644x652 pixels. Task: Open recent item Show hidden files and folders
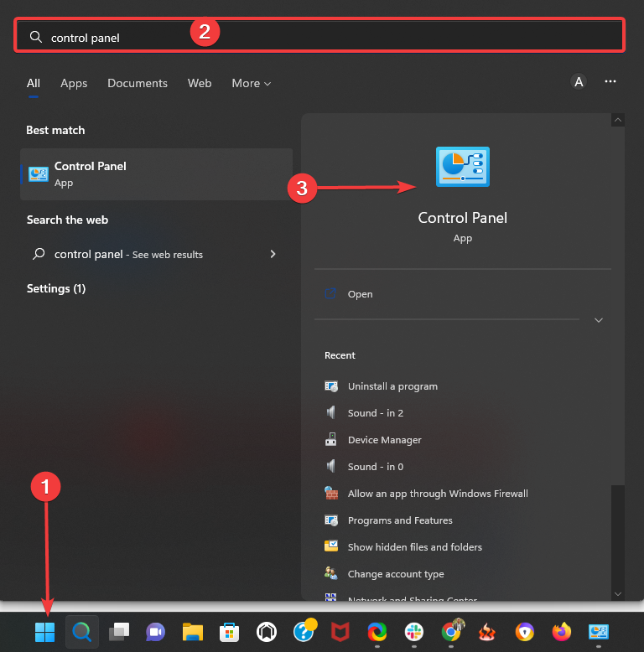click(x=415, y=547)
